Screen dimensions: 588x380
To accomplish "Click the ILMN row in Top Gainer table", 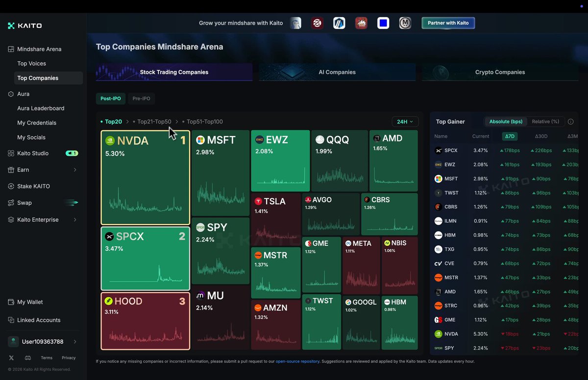I will (x=504, y=221).
